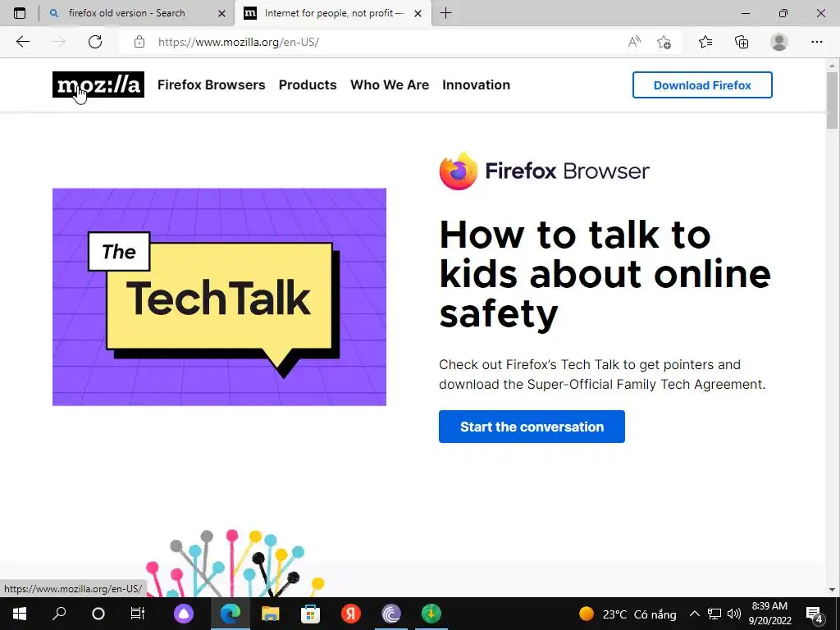840x630 pixels.
Task: Open the Cortana circle icon
Action: (x=98, y=614)
